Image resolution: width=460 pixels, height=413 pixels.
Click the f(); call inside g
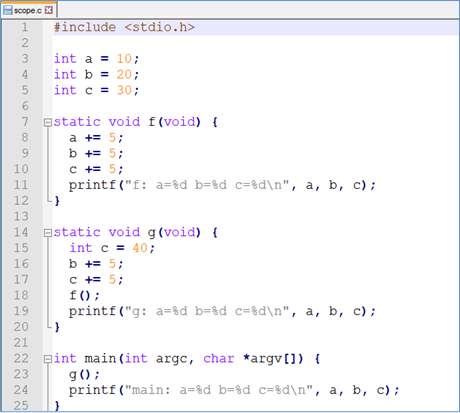84,295
